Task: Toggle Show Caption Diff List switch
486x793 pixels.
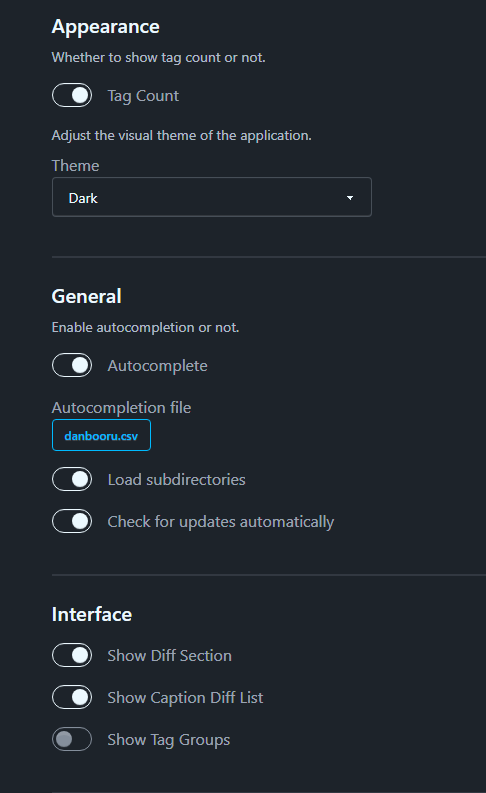Action: [x=72, y=697]
